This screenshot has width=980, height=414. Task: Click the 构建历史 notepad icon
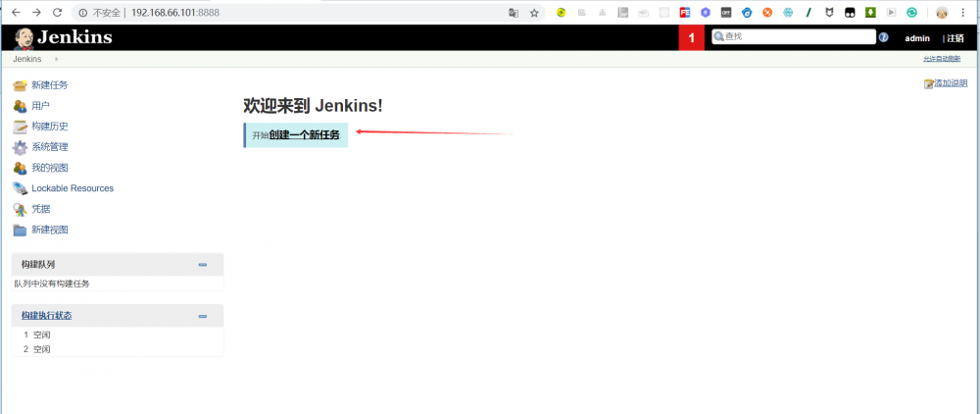[20, 127]
